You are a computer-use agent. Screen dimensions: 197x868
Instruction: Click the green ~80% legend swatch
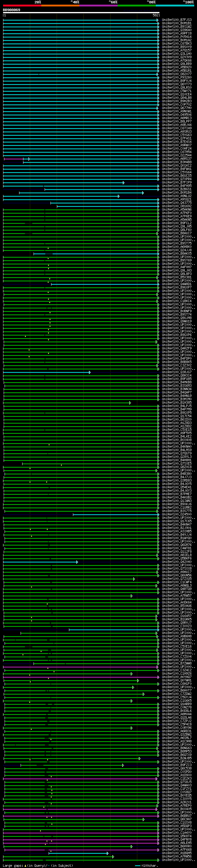point(137,6)
